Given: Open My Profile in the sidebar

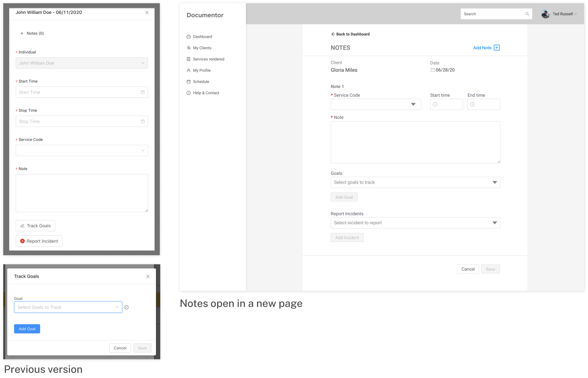Looking at the screenshot, I should tap(202, 70).
